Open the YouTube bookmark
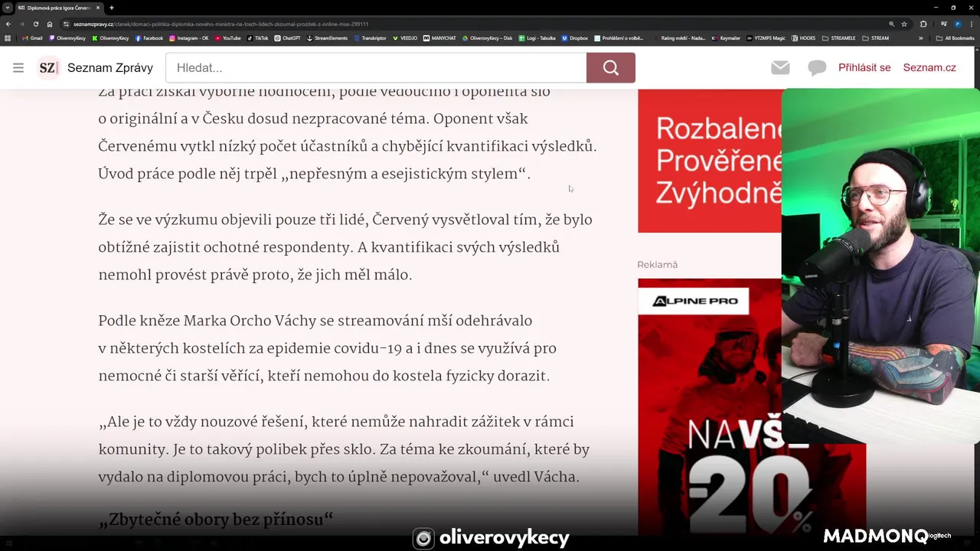The width and height of the screenshot is (980, 551). [x=228, y=37]
